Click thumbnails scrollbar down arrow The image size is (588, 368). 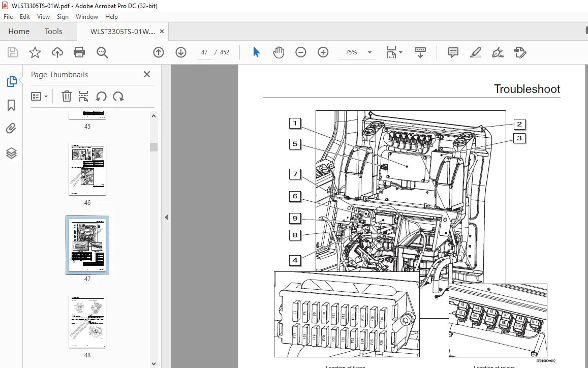(x=154, y=364)
